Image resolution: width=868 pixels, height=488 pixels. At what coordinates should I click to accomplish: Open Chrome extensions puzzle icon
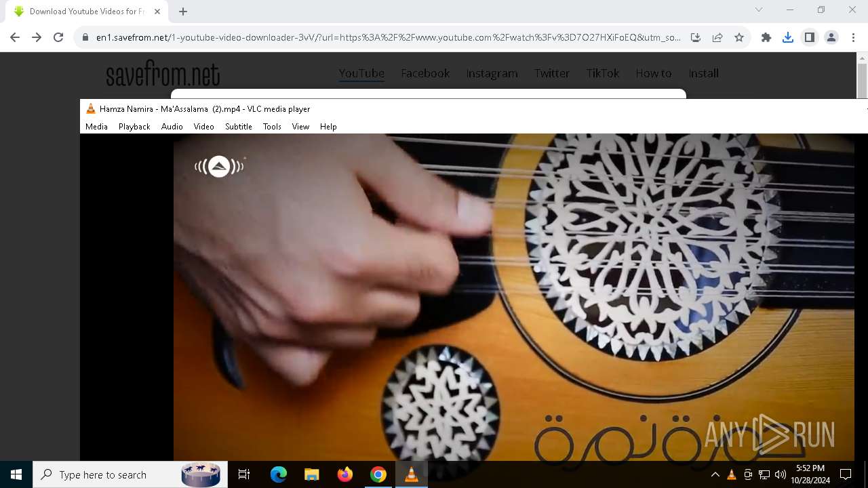766,37
